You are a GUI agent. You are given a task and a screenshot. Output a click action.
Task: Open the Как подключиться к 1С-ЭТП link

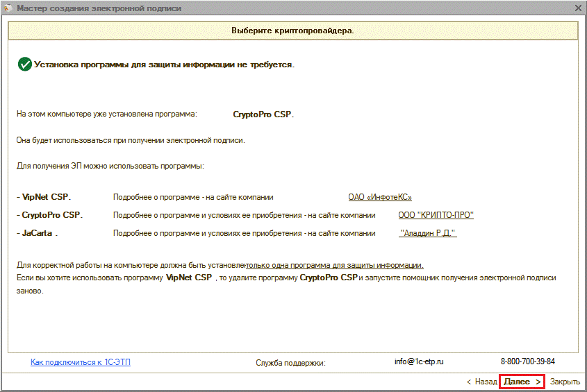click(x=81, y=362)
